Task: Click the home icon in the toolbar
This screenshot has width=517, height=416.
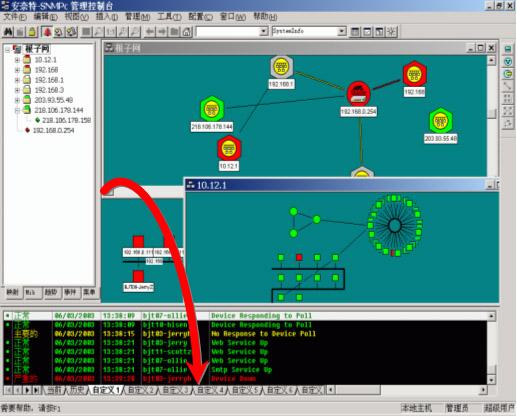Action: (187, 32)
